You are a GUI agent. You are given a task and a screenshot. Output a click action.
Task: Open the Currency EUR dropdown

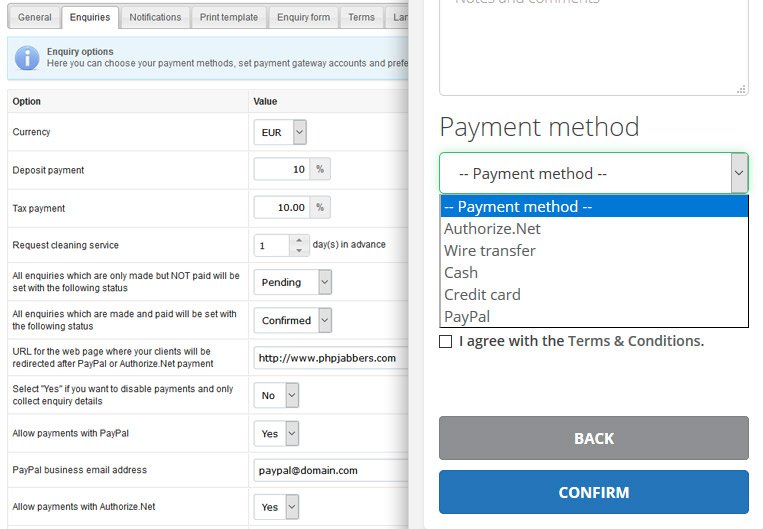coord(280,132)
